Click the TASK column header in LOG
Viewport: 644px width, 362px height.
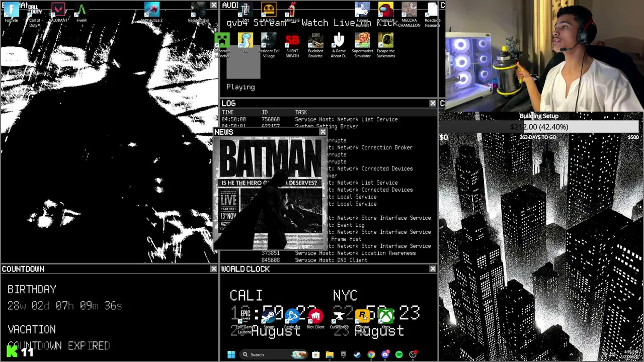click(x=301, y=112)
